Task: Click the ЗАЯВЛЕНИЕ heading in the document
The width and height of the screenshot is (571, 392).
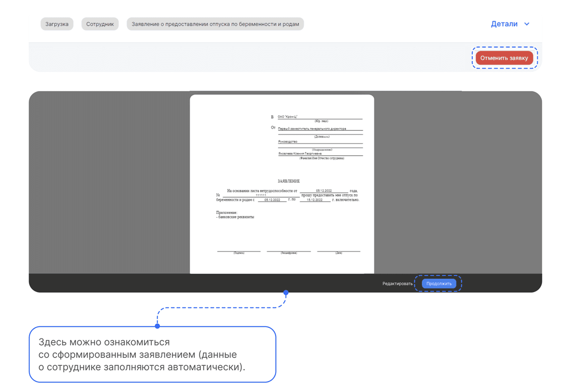Action: pos(288,181)
